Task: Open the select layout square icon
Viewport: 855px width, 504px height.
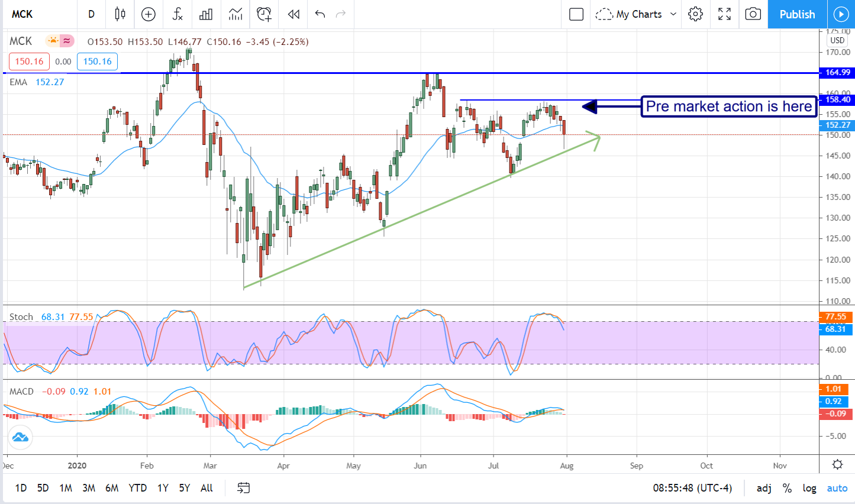Action: coord(576,14)
